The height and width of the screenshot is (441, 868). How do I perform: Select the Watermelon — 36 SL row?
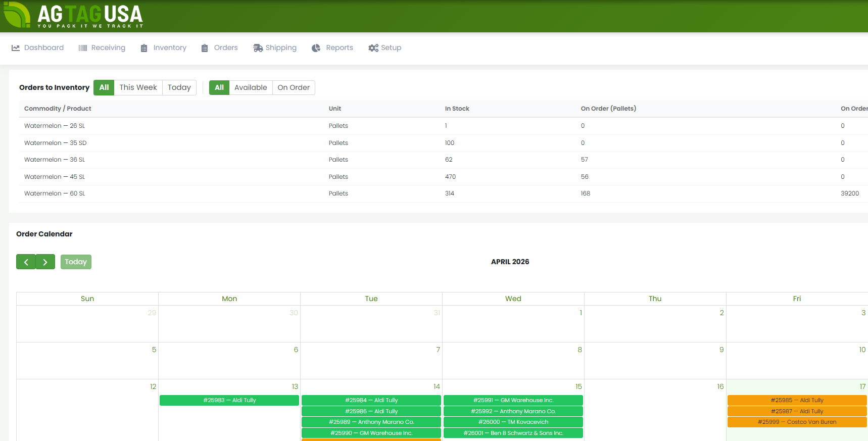tap(444, 160)
